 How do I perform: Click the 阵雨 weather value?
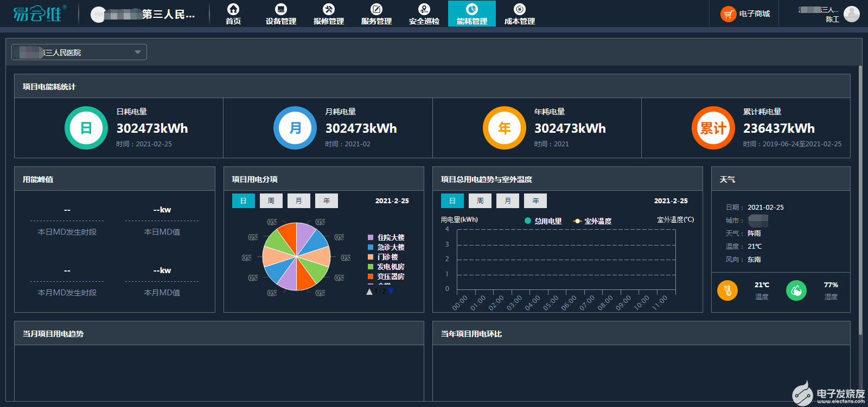click(x=754, y=234)
